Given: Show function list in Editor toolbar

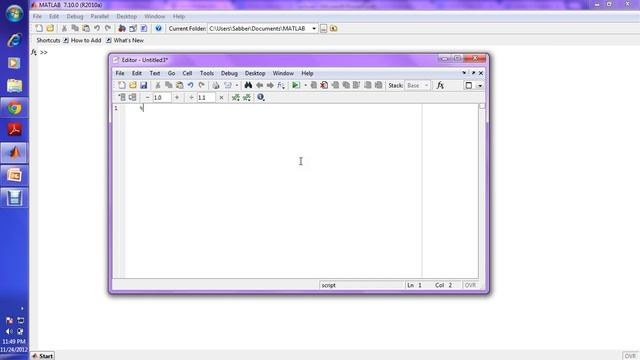Looking at the screenshot, I should [281, 85].
